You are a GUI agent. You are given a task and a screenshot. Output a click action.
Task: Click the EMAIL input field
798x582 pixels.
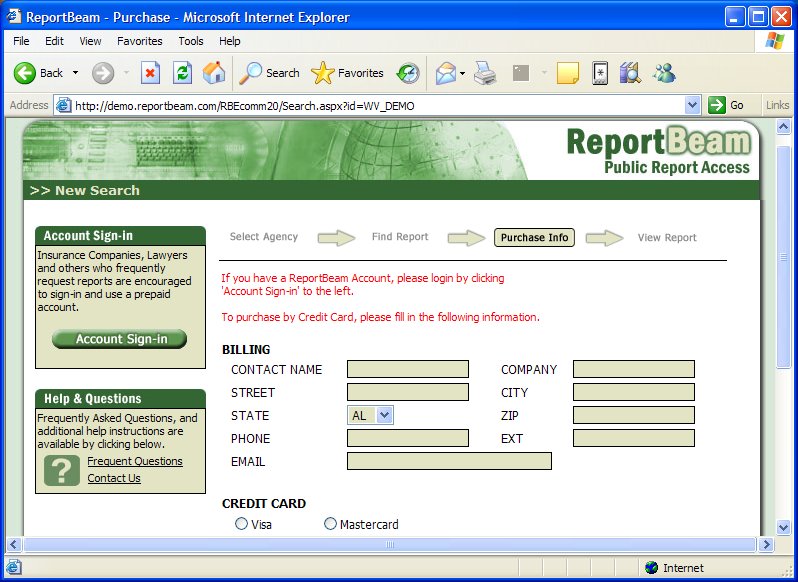click(x=449, y=461)
